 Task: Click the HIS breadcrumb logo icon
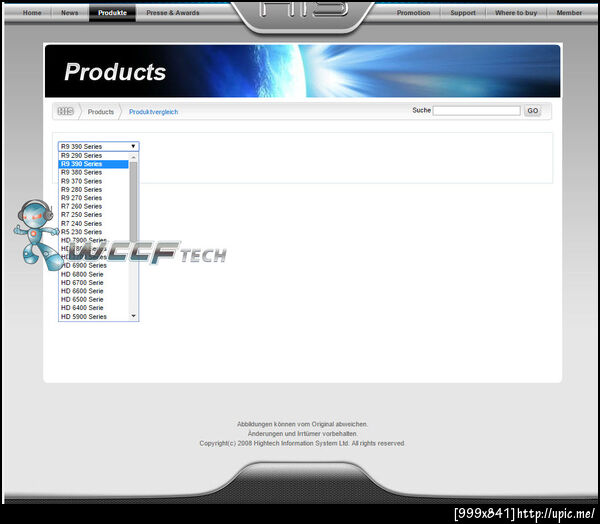pos(65,111)
